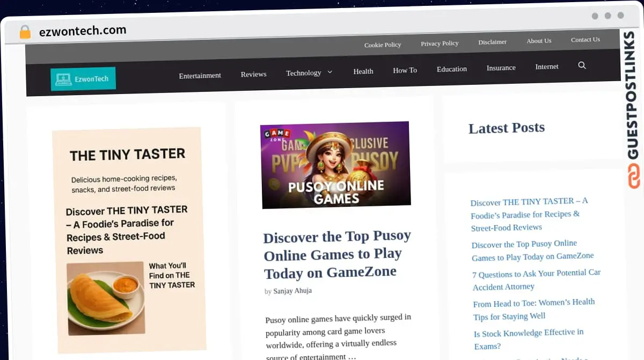The height and width of the screenshot is (360, 644).
Task: Click the EzwonTech logo
Action: (83, 78)
